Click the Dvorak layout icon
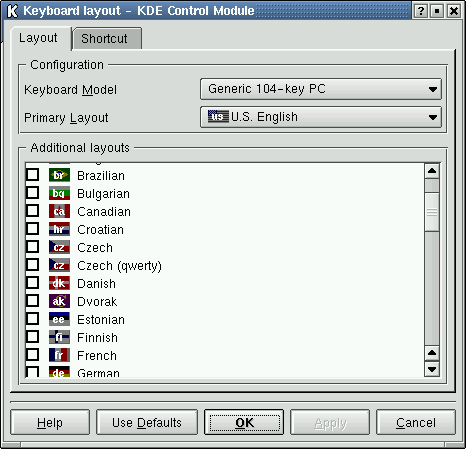This screenshot has width=466, height=449. click(59, 301)
